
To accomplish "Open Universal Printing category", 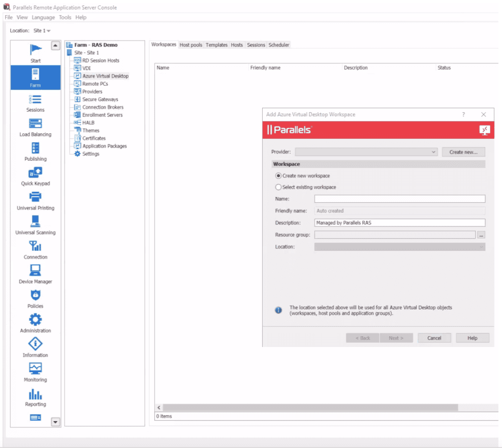I will [35, 201].
